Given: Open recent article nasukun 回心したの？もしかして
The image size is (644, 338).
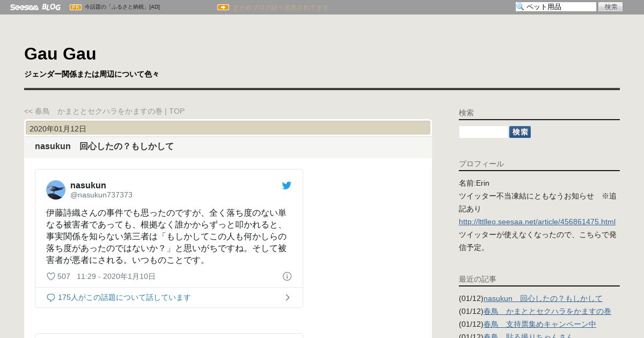Looking at the screenshot, I should point(543,298).
